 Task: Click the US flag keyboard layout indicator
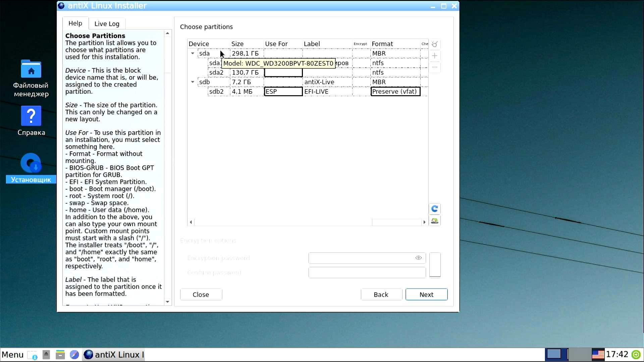pyautogui.click(x=598, y=355)
